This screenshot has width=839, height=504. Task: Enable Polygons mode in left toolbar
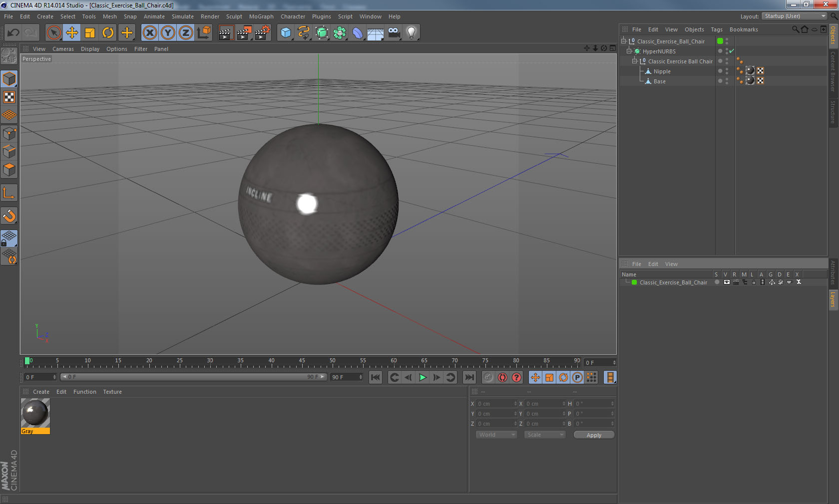[9, 170]
